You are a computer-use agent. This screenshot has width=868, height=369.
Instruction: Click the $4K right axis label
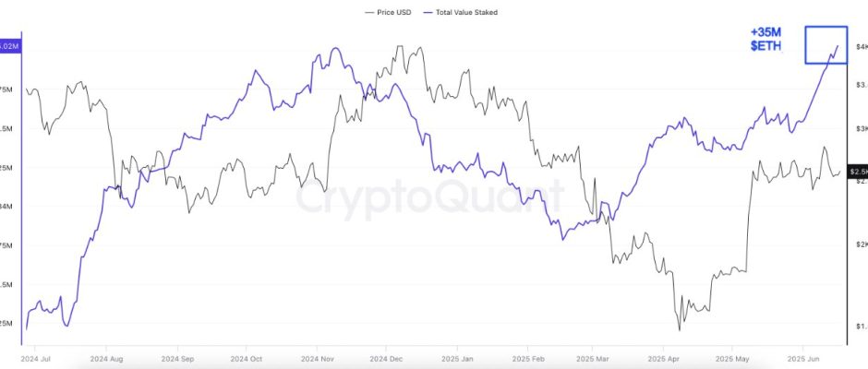(860, 46)
